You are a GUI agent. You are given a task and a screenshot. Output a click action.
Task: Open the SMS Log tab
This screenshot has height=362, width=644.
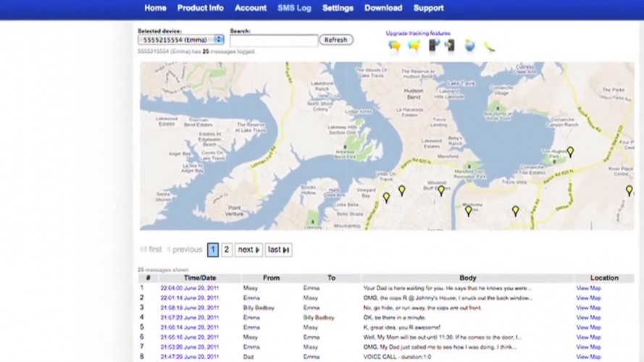[295, 8]
